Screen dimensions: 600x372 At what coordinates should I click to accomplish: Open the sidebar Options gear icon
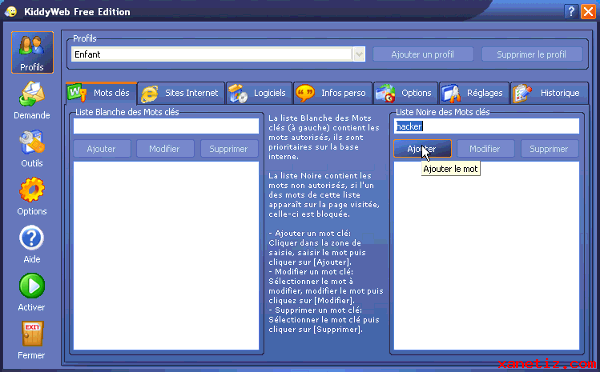tap(32, 196)
